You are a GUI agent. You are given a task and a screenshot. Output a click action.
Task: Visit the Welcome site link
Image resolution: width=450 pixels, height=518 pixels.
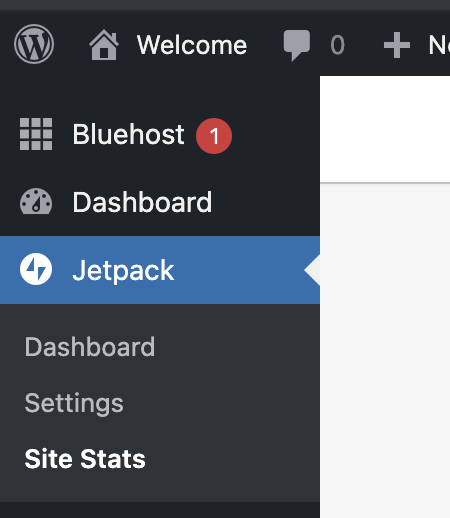(x=192, y=45)
